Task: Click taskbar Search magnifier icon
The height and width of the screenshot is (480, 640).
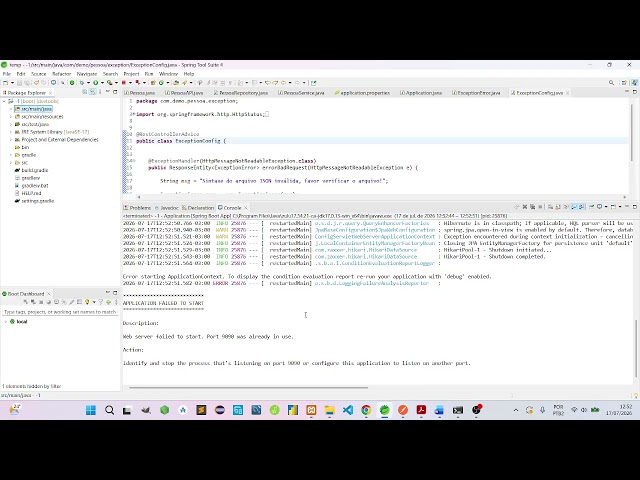Action: (109, 410)
